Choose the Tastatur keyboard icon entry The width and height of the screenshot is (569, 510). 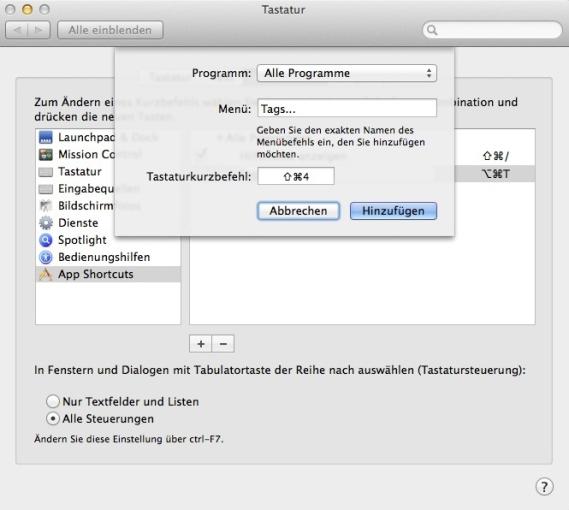pos(46,172)
